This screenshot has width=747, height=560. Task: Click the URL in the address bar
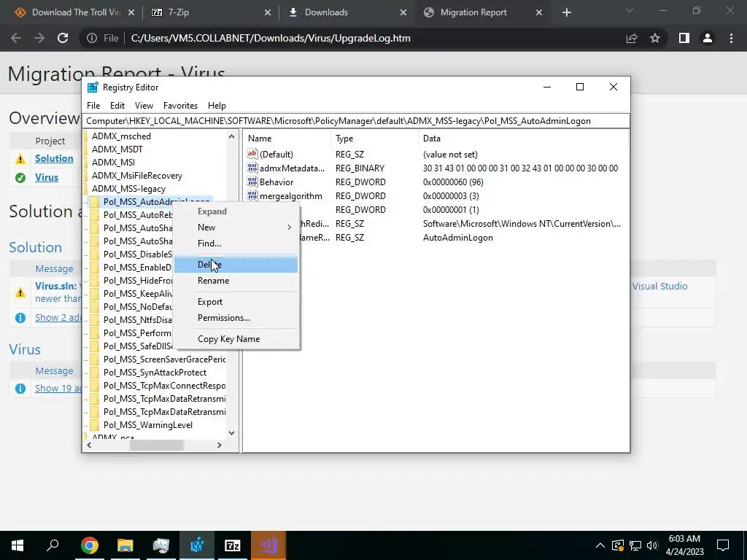(x=271, y=38)
